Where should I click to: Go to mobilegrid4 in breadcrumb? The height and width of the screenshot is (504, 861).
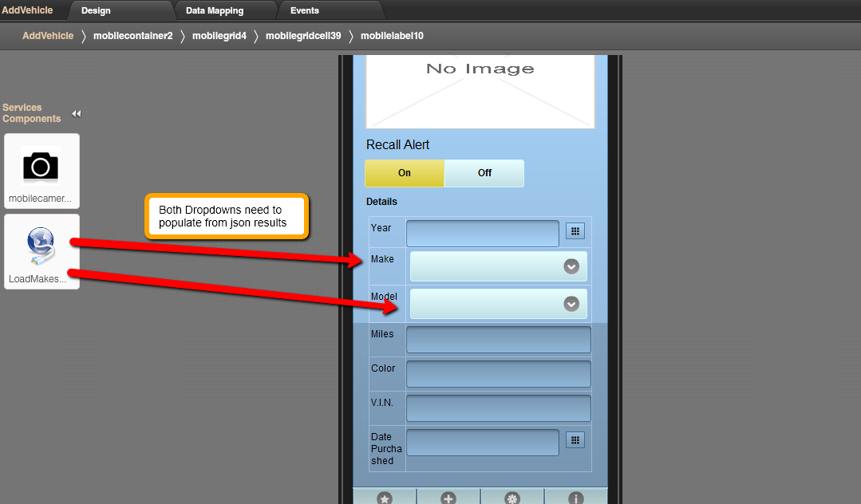pos(219,36)
